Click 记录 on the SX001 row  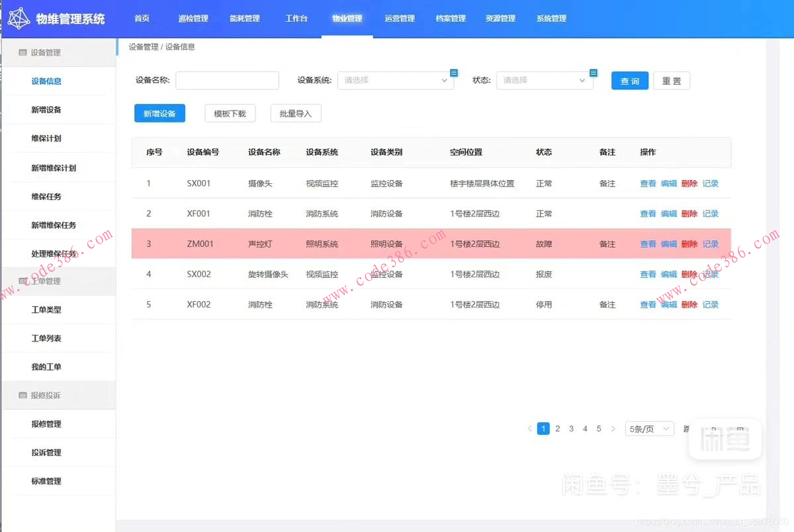[710, 183]
